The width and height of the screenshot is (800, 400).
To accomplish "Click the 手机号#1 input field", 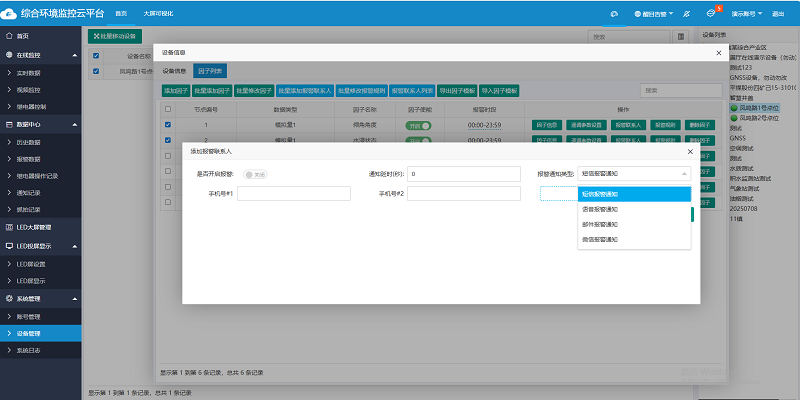I will (x=293, y=193).
